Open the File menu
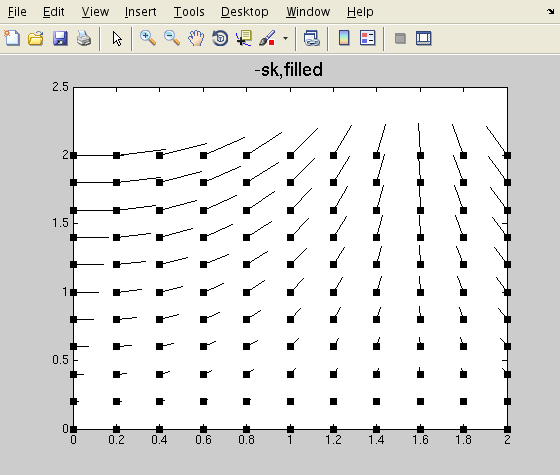Image resolution: width=560 pixels, height=475 pixels. click(17, 12)
